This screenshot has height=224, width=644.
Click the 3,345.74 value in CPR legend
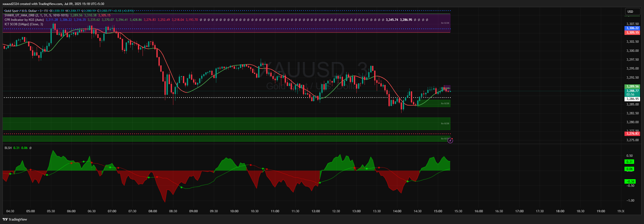coord(392,20)
